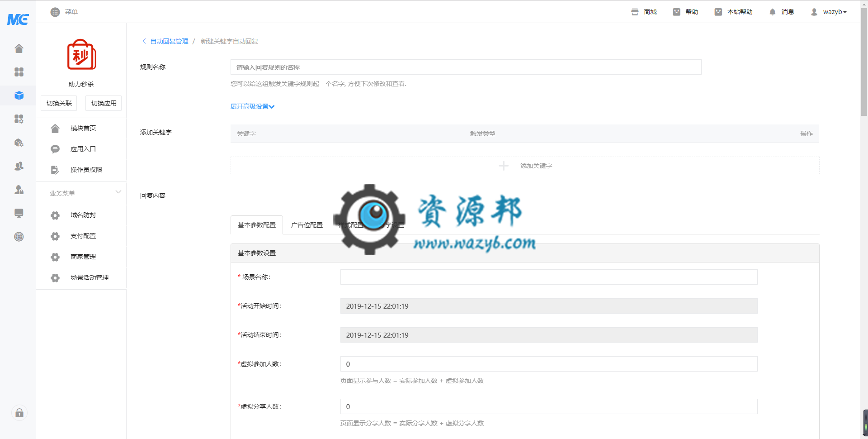Go back via breadcrumb left arrow

point(144,41)
